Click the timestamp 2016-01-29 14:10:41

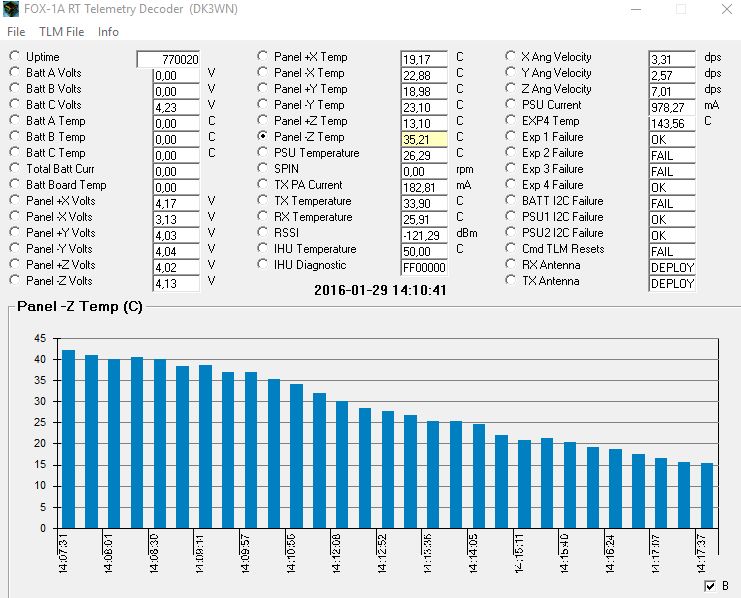[380, 290]
